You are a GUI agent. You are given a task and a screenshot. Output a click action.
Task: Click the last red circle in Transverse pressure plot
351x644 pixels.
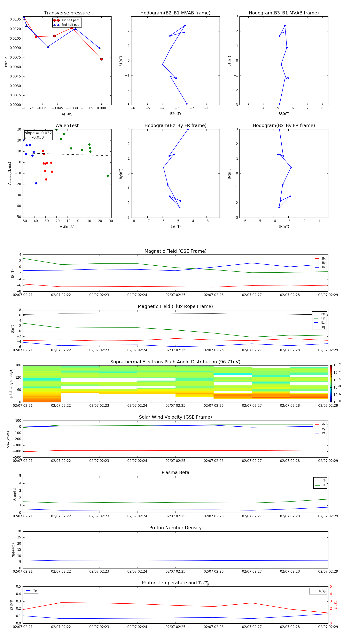[x=101, y=59]
